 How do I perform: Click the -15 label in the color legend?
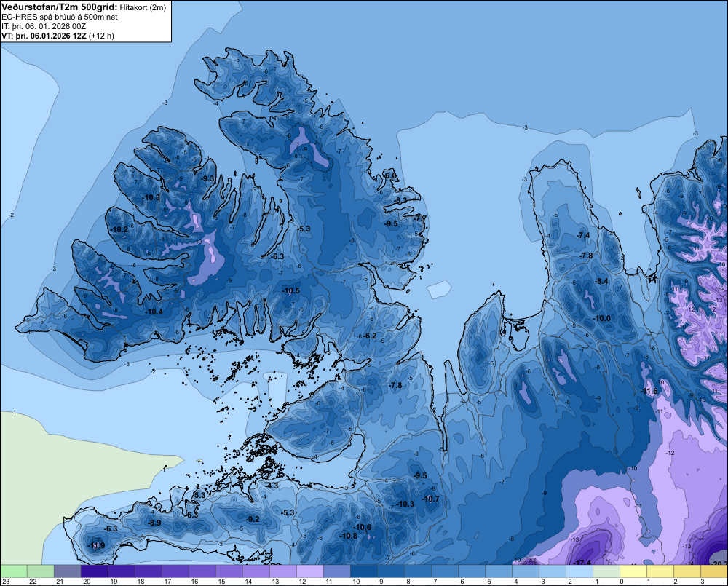(220, 582)
